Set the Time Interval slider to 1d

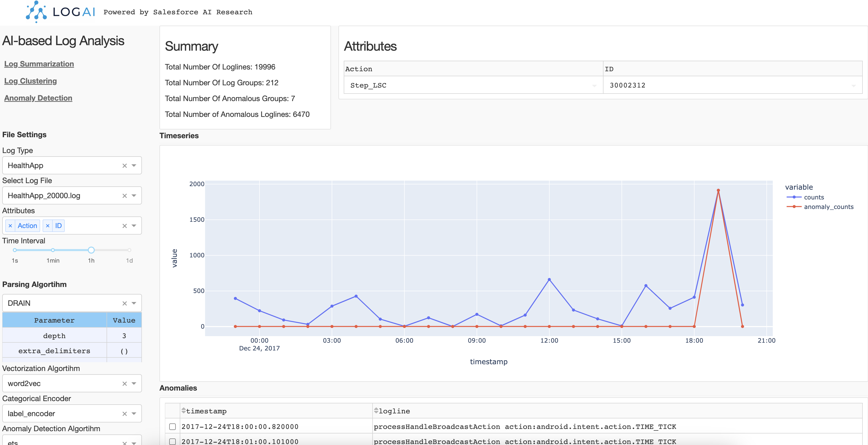[129, 250]
